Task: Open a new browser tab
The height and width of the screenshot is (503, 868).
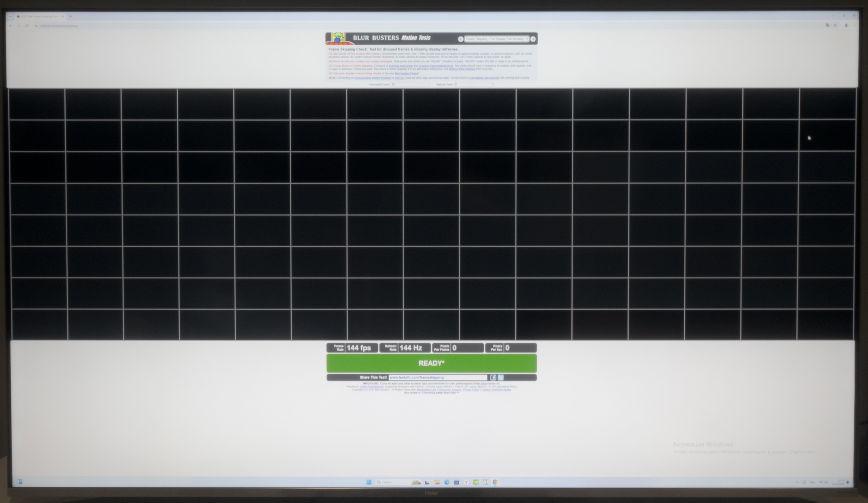Action: tap(70, 16)
